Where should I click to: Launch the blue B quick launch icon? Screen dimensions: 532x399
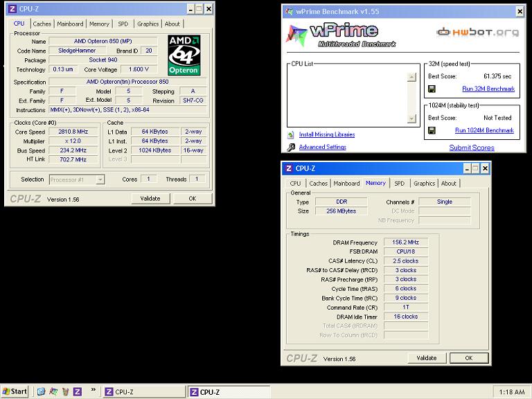pyautogui.click(x=41, y=391)
